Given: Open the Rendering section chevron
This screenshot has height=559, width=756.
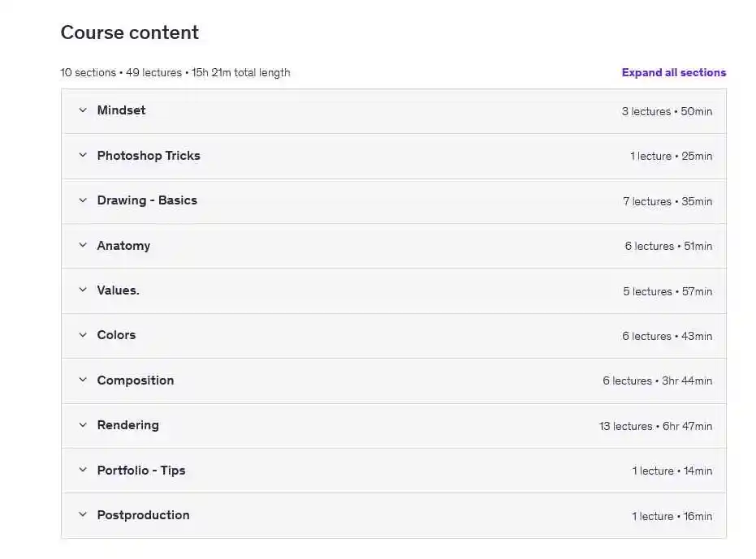Looking at the screenshot, I should point(83,425).
